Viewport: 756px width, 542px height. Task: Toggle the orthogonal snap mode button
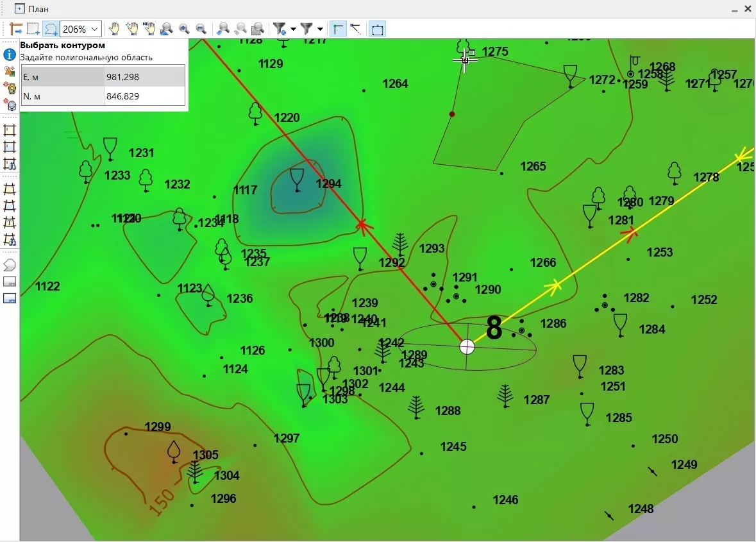pyautogui.click(x=338, y=29)
